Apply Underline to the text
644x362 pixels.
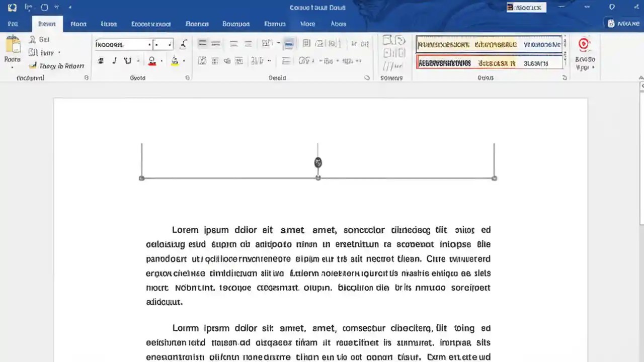(128, 60)
